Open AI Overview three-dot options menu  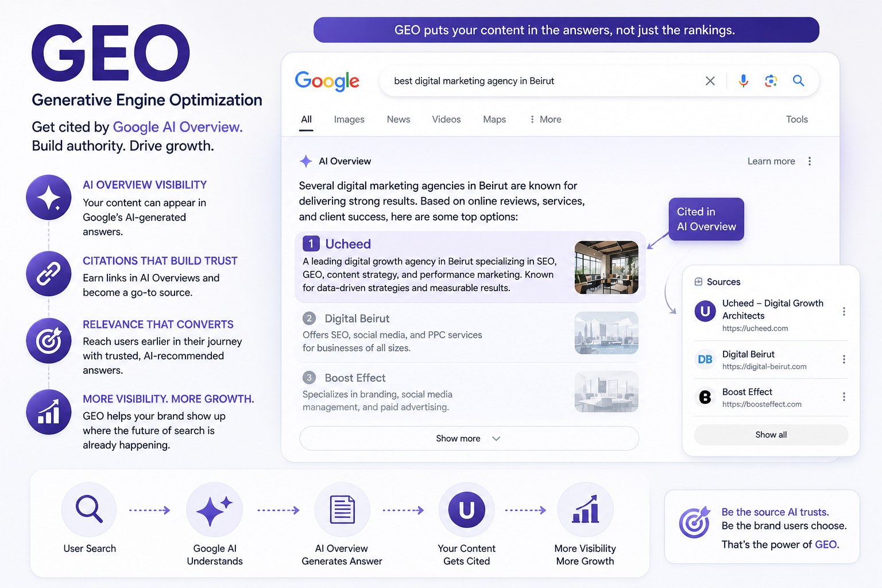pyautogui.click(x=810, y=161)
